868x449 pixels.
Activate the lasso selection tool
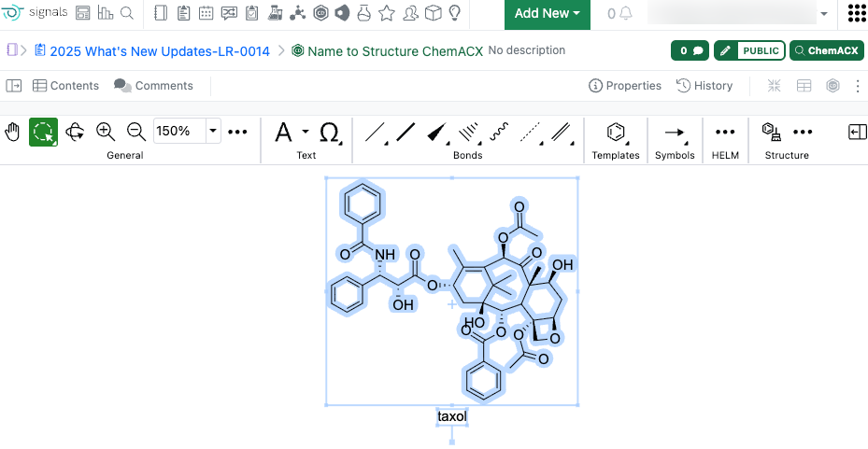(x=43, y=132)
